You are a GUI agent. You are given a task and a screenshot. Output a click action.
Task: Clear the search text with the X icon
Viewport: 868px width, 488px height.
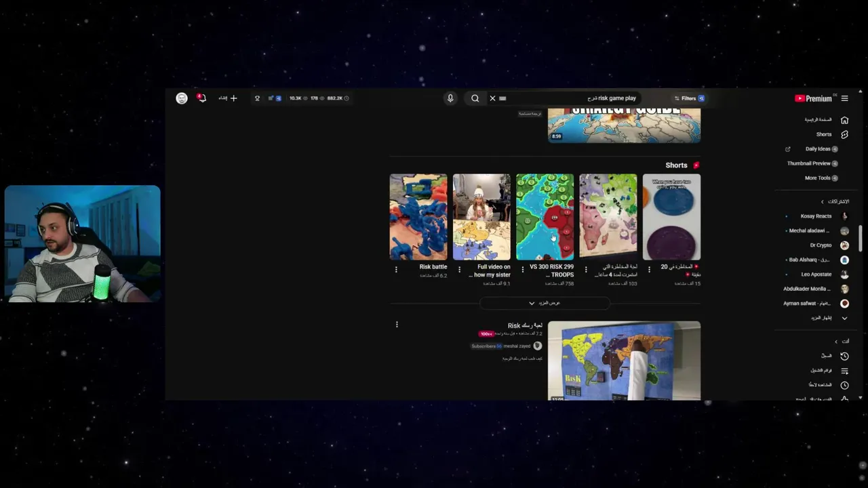(492, 98)
